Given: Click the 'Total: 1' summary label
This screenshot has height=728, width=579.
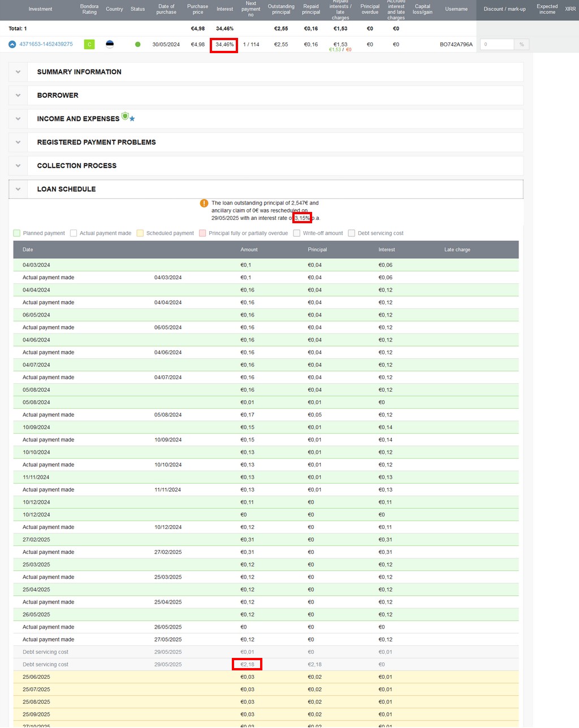Looking at the screenshot, I should (18, 28).
